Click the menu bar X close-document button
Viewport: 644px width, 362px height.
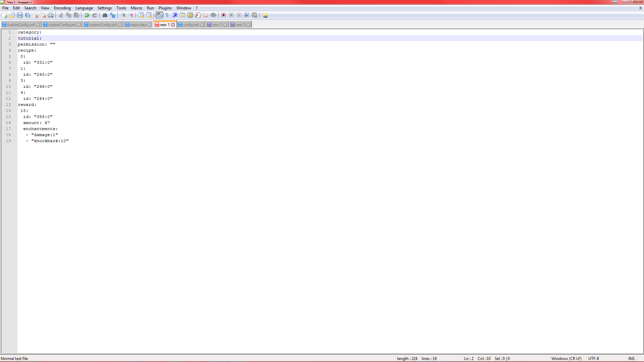click(640, 8)
